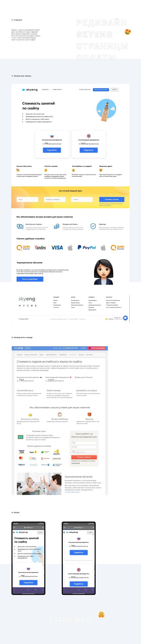141x644 pixels.
Task: Open 'Процесс обучения' nav item in old design
Action: pos(31,355)
